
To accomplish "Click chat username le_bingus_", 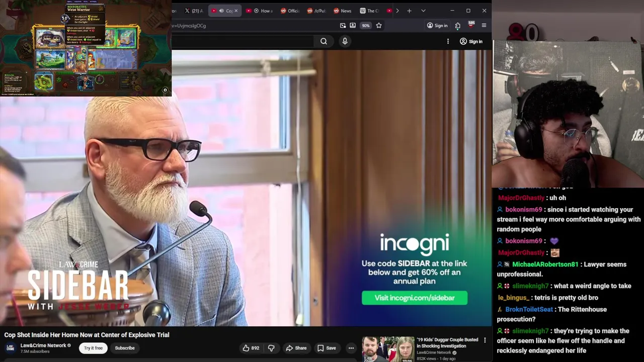I will coord(514,298).
